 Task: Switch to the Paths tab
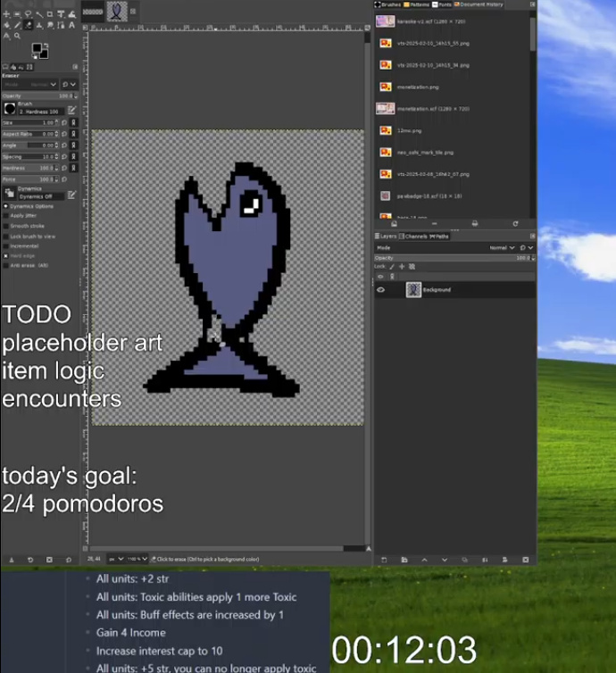pos(441,236)
